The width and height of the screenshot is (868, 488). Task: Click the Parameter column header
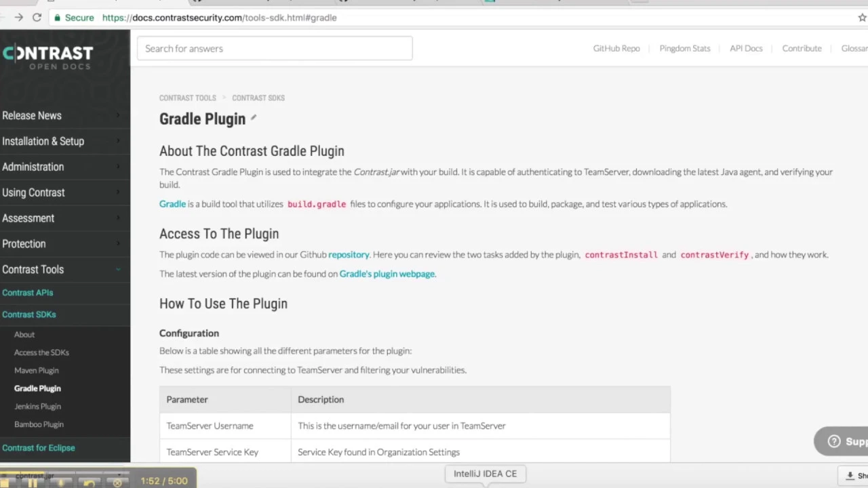tap(225, 399)
